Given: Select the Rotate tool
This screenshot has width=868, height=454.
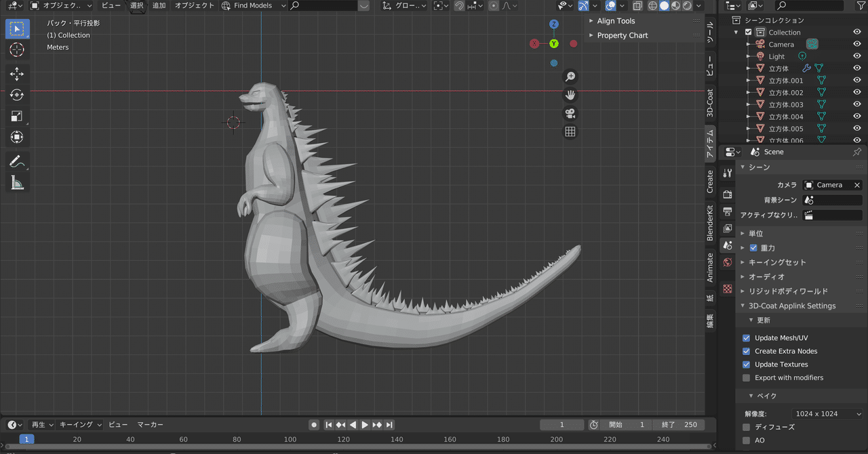Looking at the screenshot, I should pos(17,96).
